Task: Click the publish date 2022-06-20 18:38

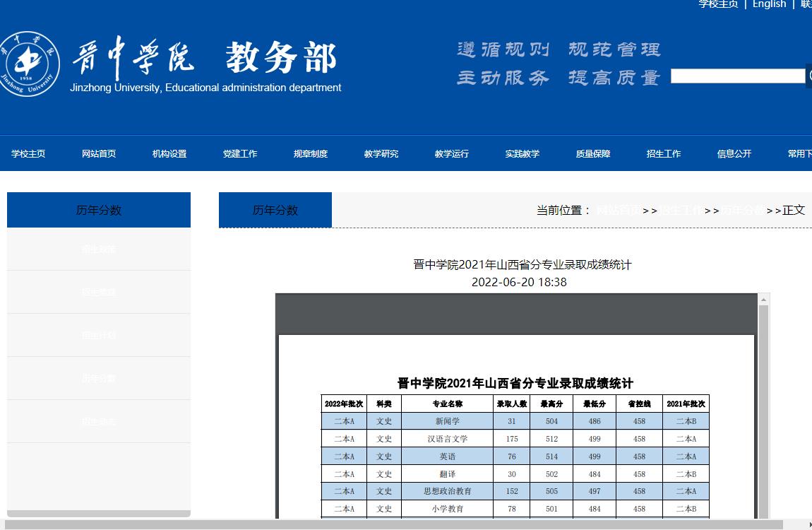Action: coord(519,283)
